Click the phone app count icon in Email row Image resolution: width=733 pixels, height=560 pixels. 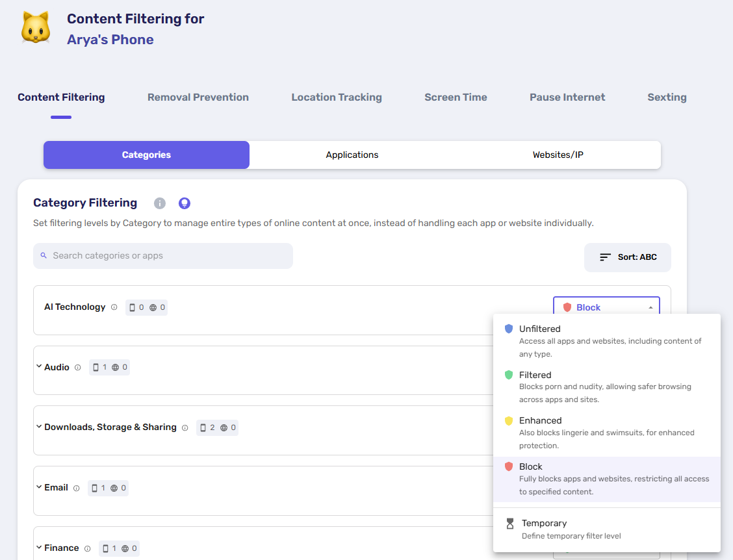tap(94, 488)
